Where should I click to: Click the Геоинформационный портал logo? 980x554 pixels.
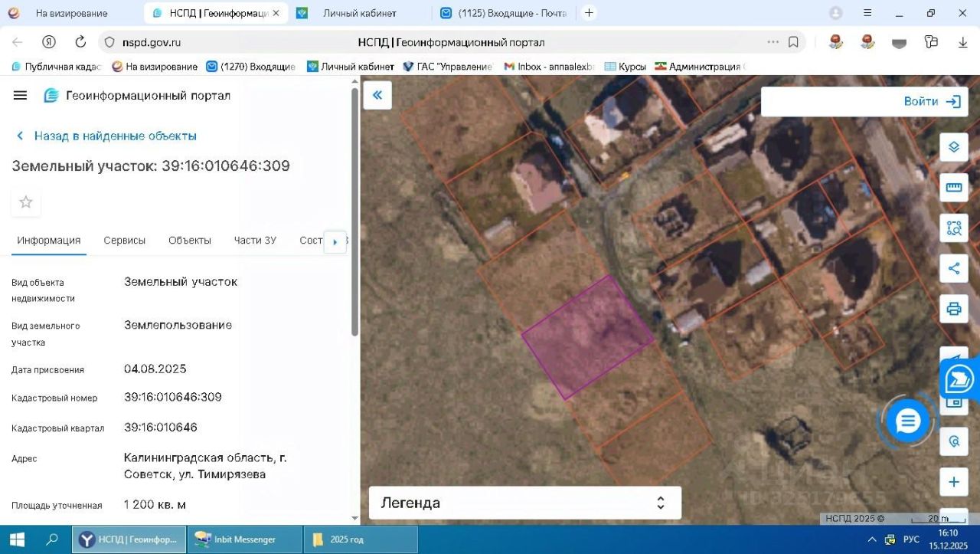(137, 95)
